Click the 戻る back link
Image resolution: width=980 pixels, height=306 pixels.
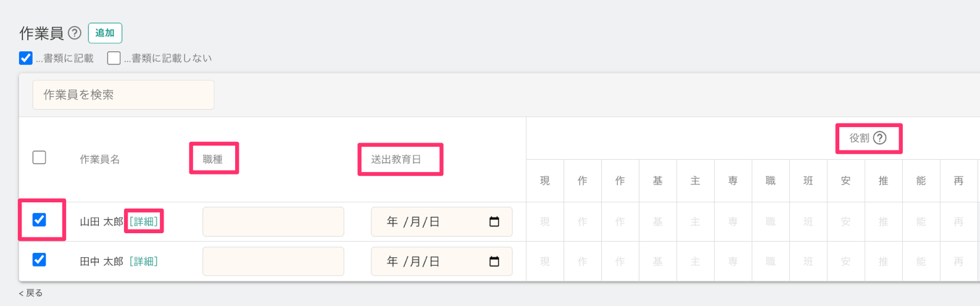[31, 293]
